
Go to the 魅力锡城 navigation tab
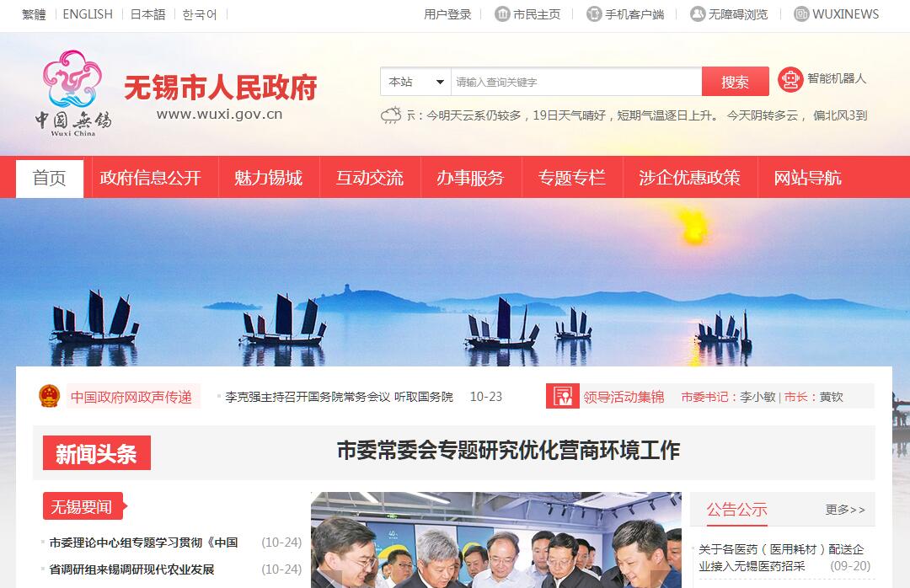coord(269,178)
